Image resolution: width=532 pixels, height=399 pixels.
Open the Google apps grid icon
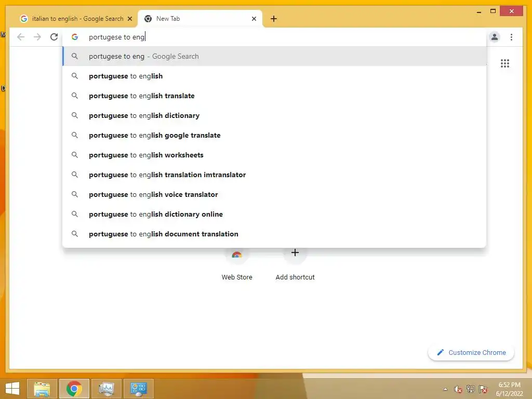coord(505,63)
